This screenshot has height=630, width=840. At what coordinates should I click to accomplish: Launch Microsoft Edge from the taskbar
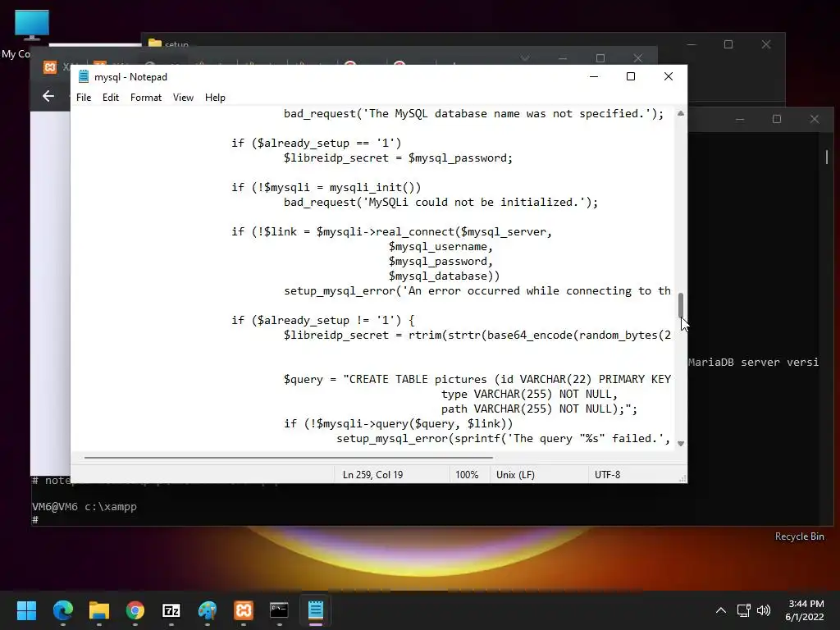tap(62, 610)
